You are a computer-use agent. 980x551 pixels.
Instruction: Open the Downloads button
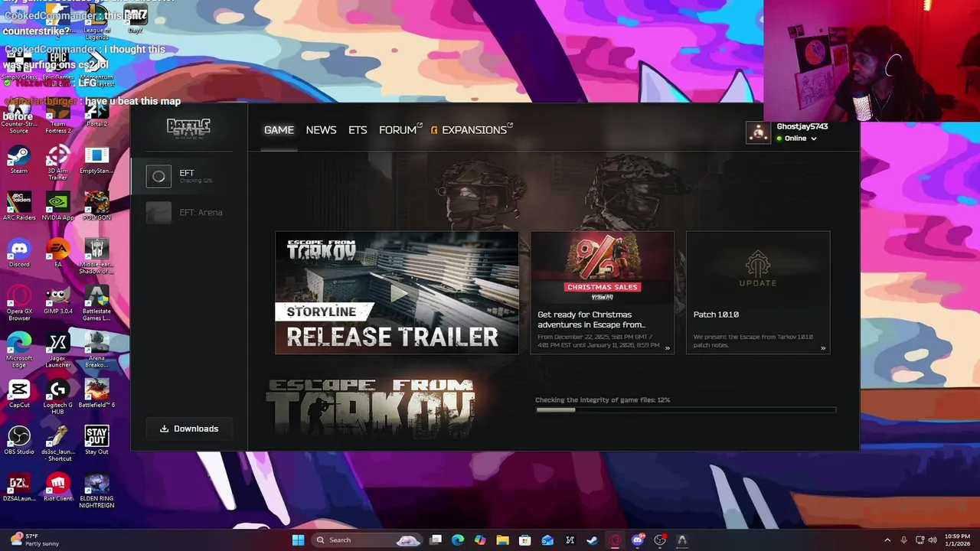(x=189, y=429)
